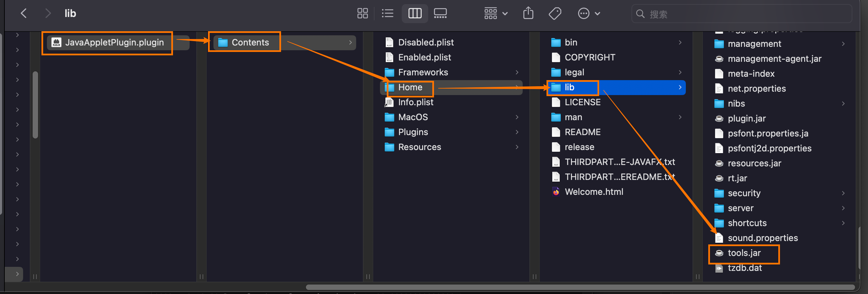Go back with the left chevron button

pyautogui.click(x=24, y=14)
